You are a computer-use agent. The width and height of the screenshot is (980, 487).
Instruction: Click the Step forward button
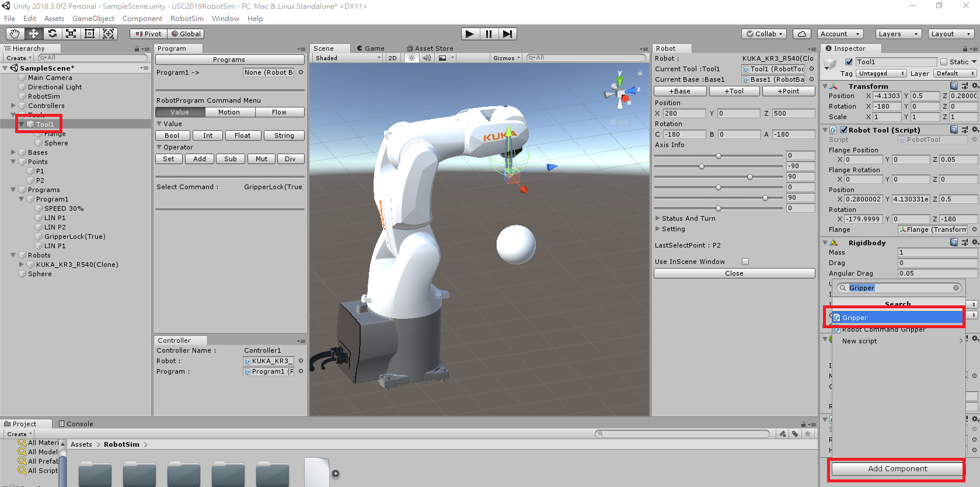tap(508, 34)
